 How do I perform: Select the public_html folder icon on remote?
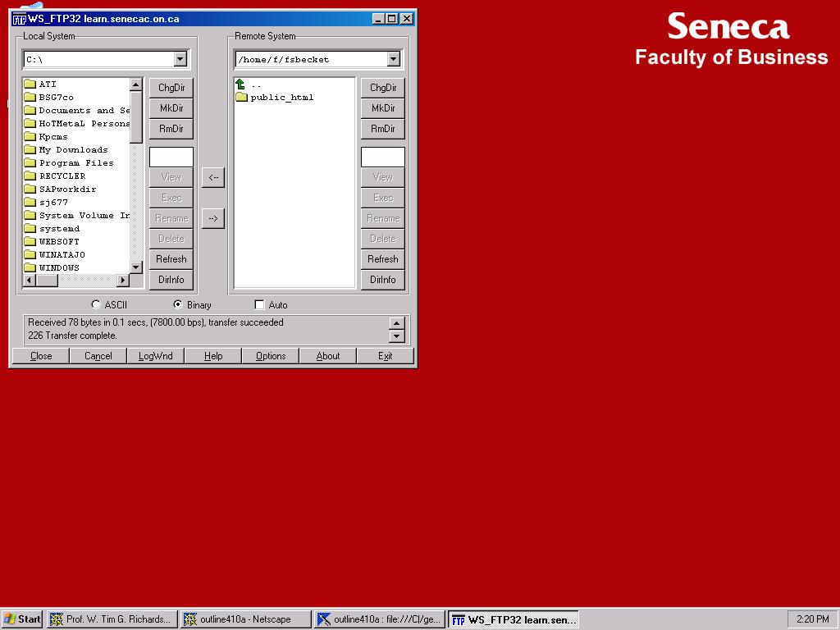coord(242,97)
